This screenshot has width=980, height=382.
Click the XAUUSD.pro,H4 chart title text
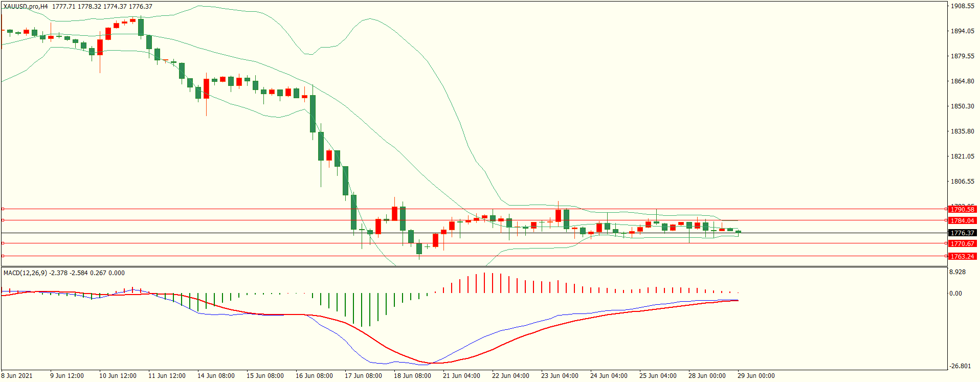coord(26,7)
